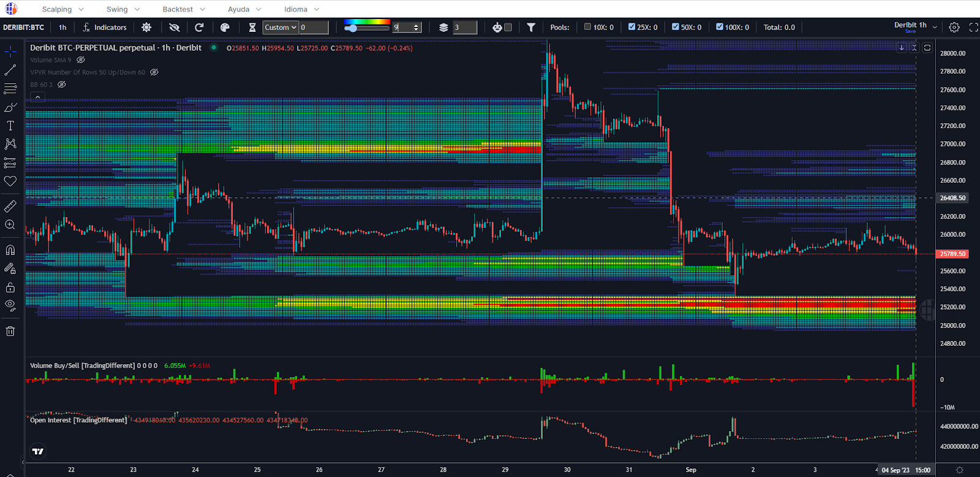Viewport: 980px width, 477px height.
Task: Click the collapse pane arrows button
Action: tap(914, 48)
